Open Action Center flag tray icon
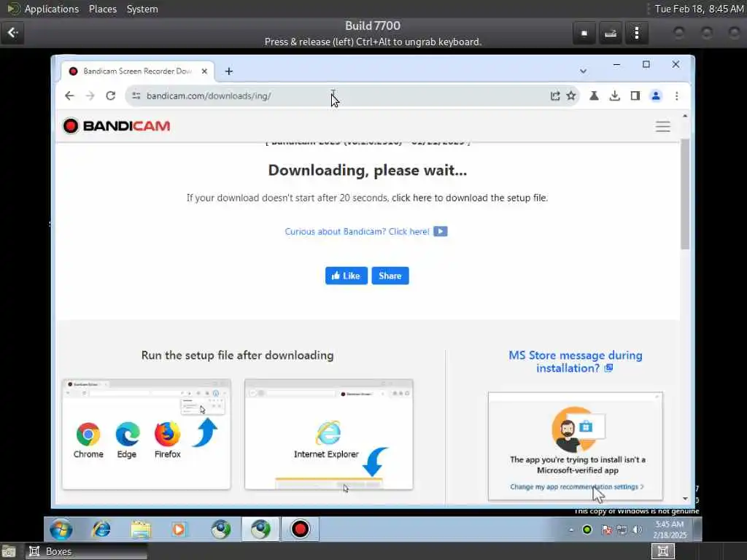Image resolution: width=747 pixels, height=560 pixels. click(606, 529)
